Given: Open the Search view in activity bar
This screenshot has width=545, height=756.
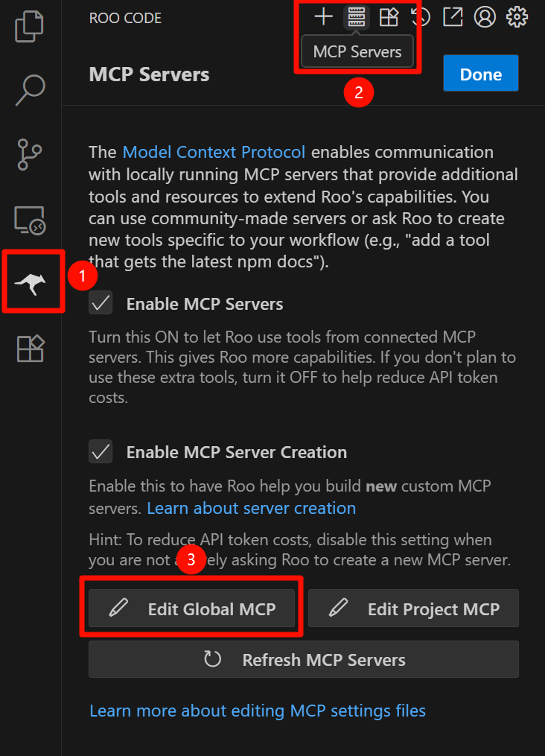Looking at the screenshot, I should coord(30,91).
